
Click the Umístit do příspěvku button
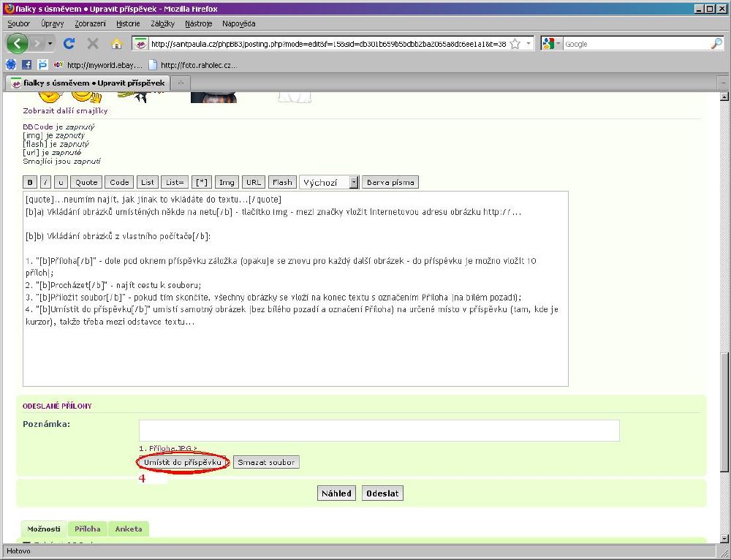click(x=183, y=462)
